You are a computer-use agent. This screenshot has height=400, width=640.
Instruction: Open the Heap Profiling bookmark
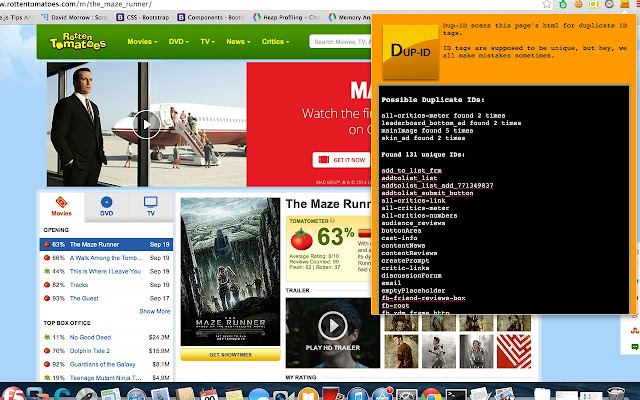coord(286,17)
